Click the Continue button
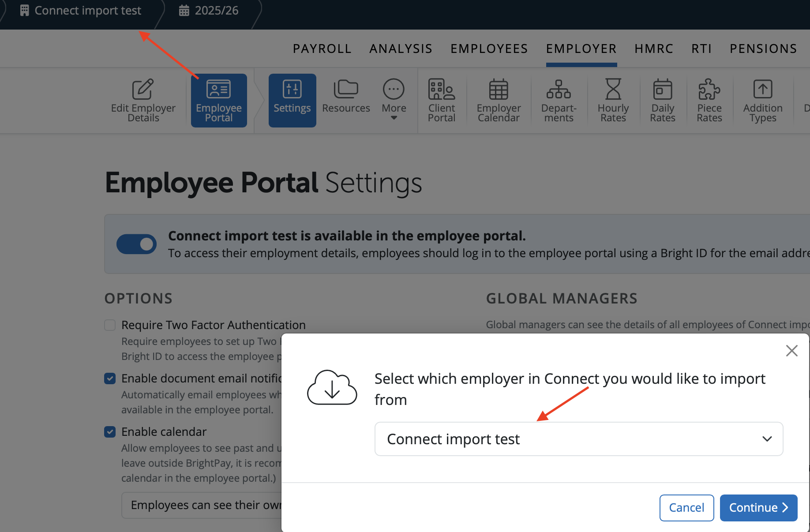This screenshot has height=532, width=810. [x=758, y=508]
